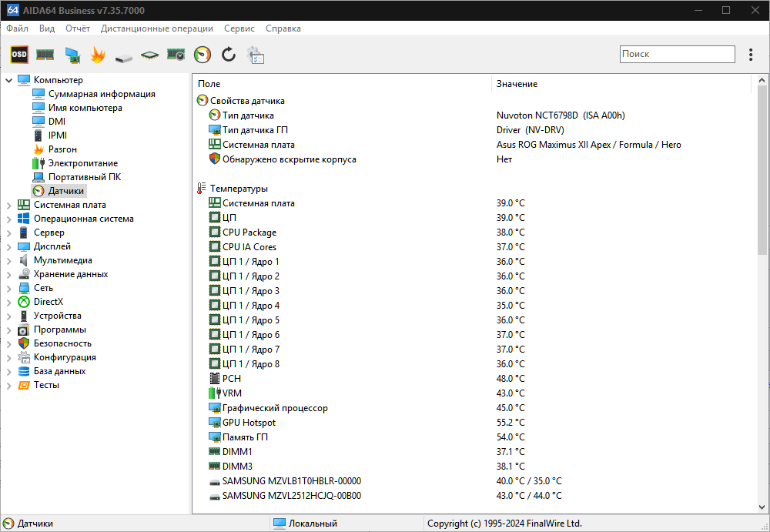Expand the Сеть tree node

click(x=8, y=289)
